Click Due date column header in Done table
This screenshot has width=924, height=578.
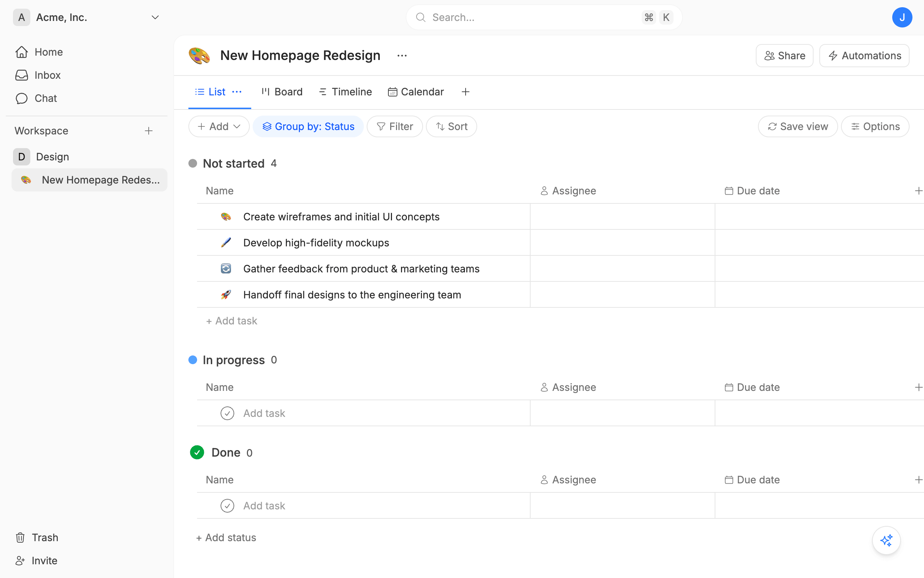pos(752,480)
